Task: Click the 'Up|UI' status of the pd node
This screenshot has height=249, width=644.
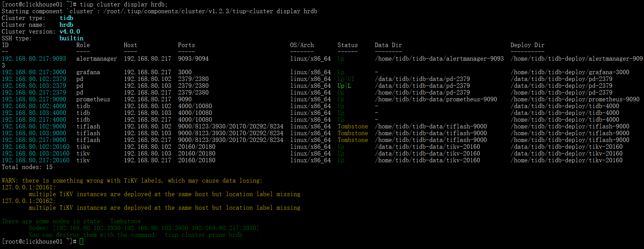Action: click(x=346, y=79)
